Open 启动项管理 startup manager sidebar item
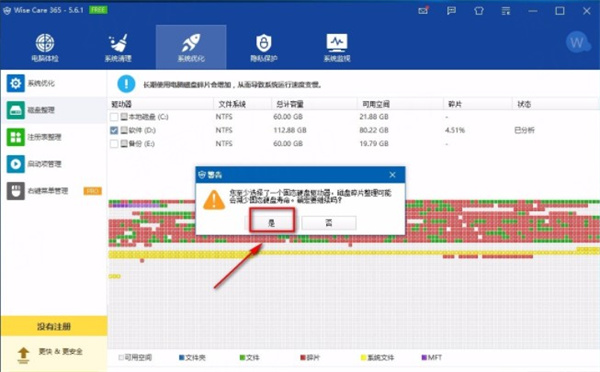600x372 pixels. pyautogui.click(x=54, y=164)
